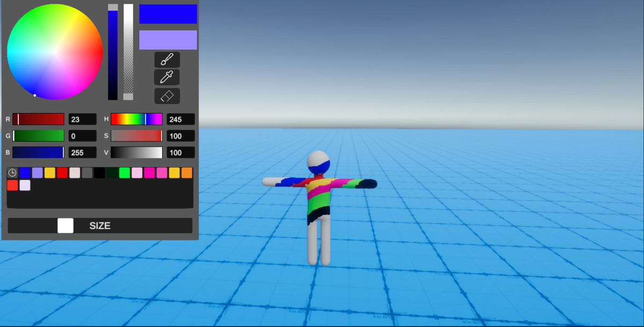644x327 pixels.
Task: Choose the pure black swatch
Action: 99,173
